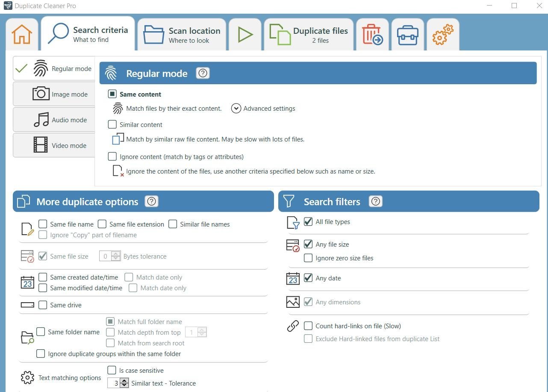Check Same modified date/time

43,288
